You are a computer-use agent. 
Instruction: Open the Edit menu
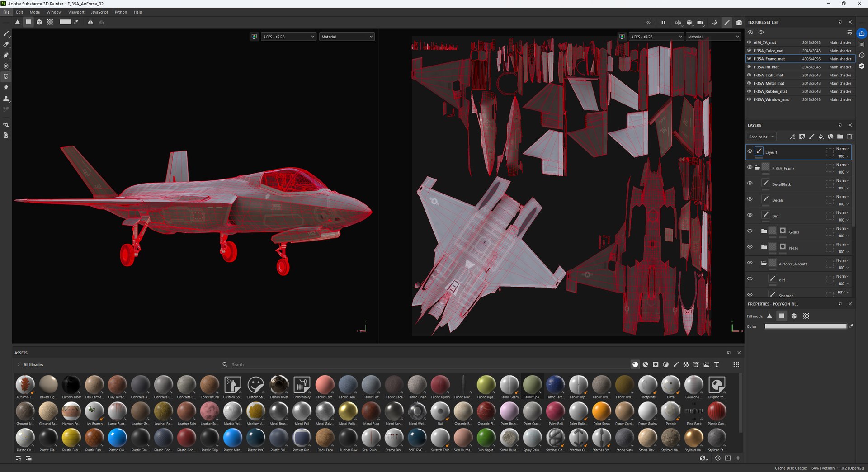tap(19, 12)
